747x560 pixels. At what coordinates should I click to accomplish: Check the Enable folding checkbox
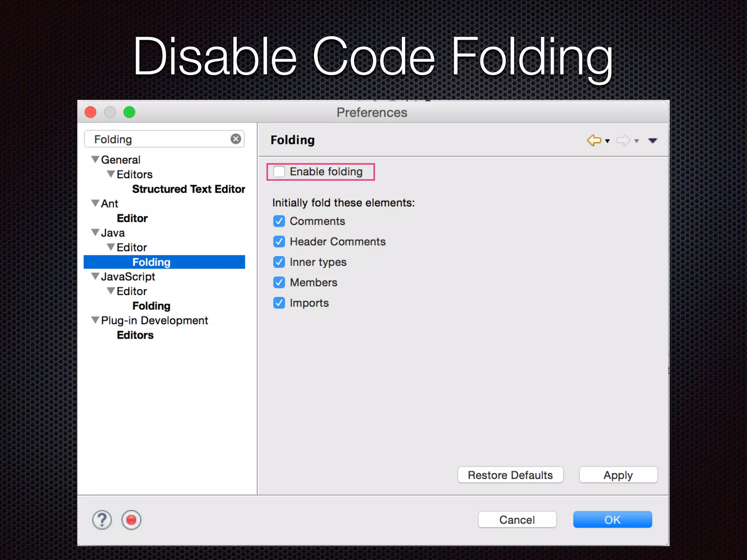click(279, 171)
